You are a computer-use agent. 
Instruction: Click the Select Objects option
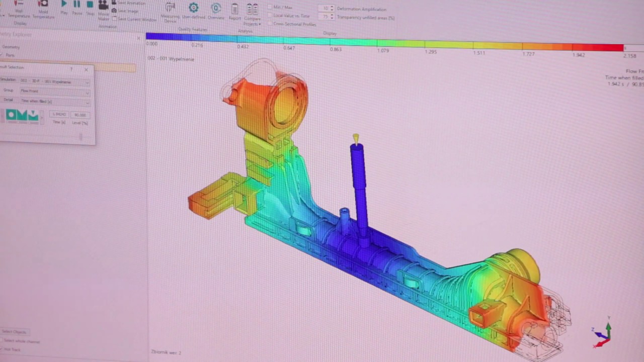pos(14,332)
